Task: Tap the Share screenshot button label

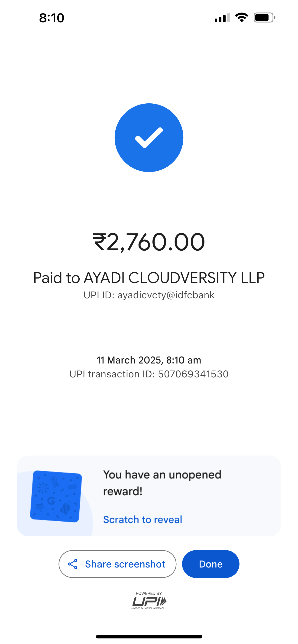Action: click(x=125, y=564)
